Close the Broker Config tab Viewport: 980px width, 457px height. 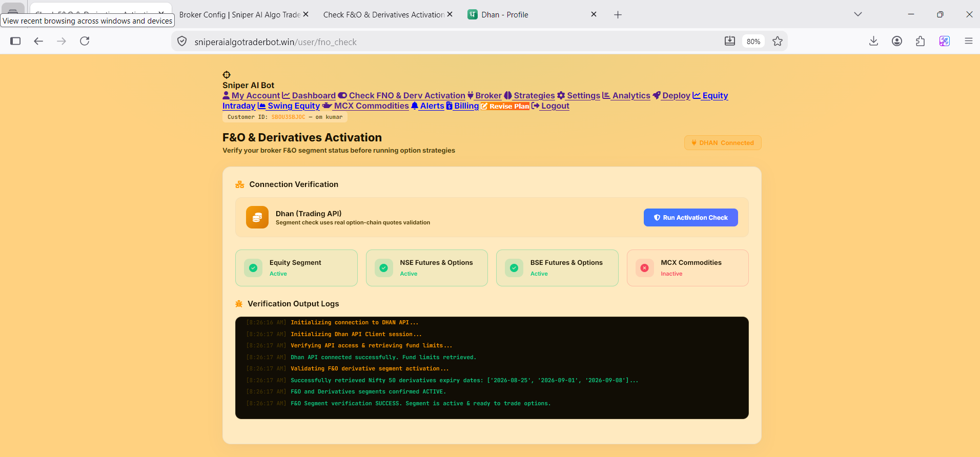point(305,14)
